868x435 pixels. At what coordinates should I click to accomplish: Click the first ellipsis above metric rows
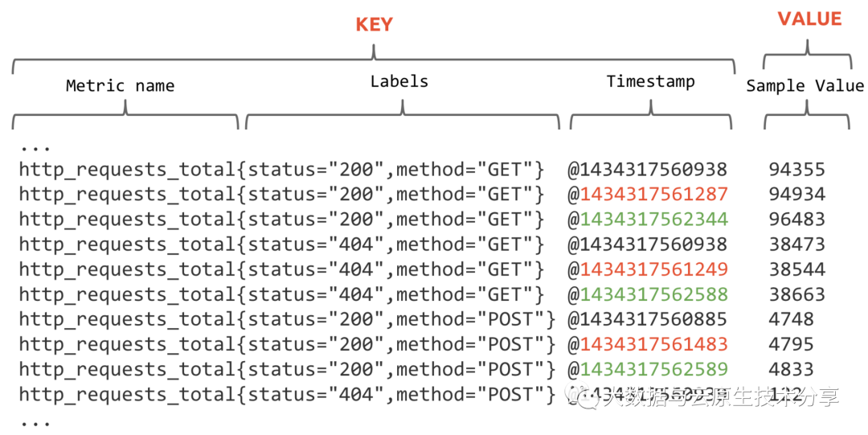35,148
